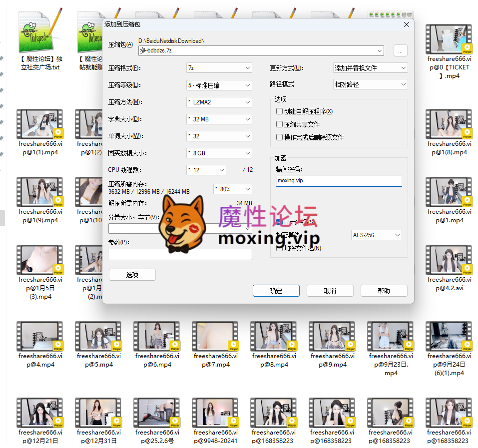This screenshot has height=448, width=478.
Task: Select video file freeshare666.vip@1月5日(3).mp4
Action: (x=39, y=260)
